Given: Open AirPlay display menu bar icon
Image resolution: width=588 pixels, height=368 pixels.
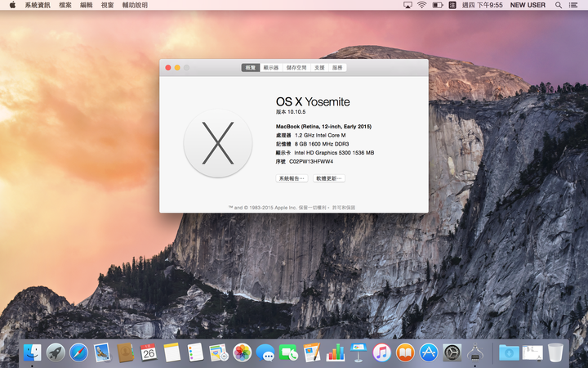Looking at the screenshot, I should pyautogui.click(x=408, y=5).
